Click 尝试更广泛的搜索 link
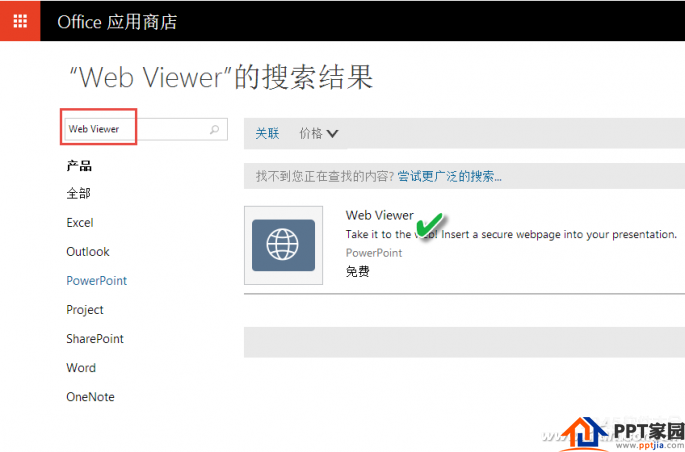Screen dimensions: 685x452 (450, 176)
